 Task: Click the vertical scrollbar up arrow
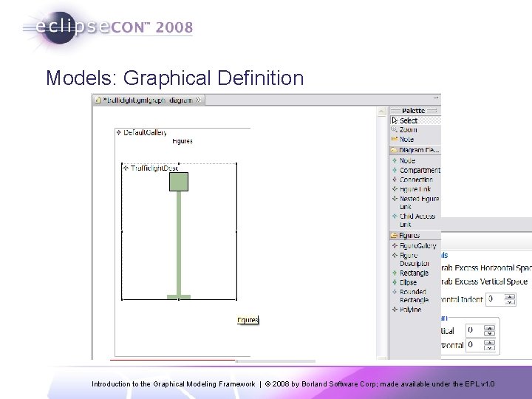click(x=381, y=112)
